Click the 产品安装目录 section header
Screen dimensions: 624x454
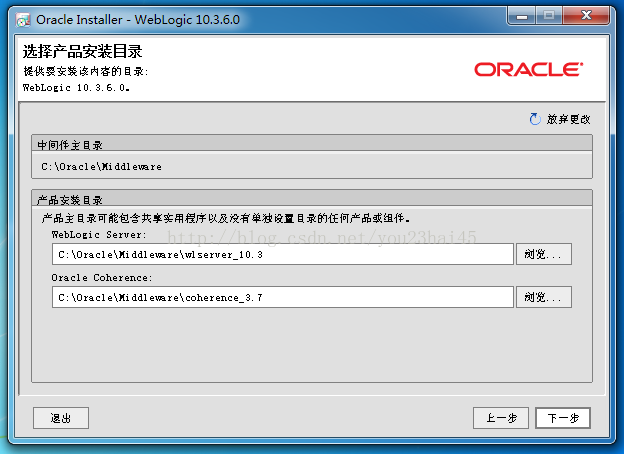[x=312, y=199]
